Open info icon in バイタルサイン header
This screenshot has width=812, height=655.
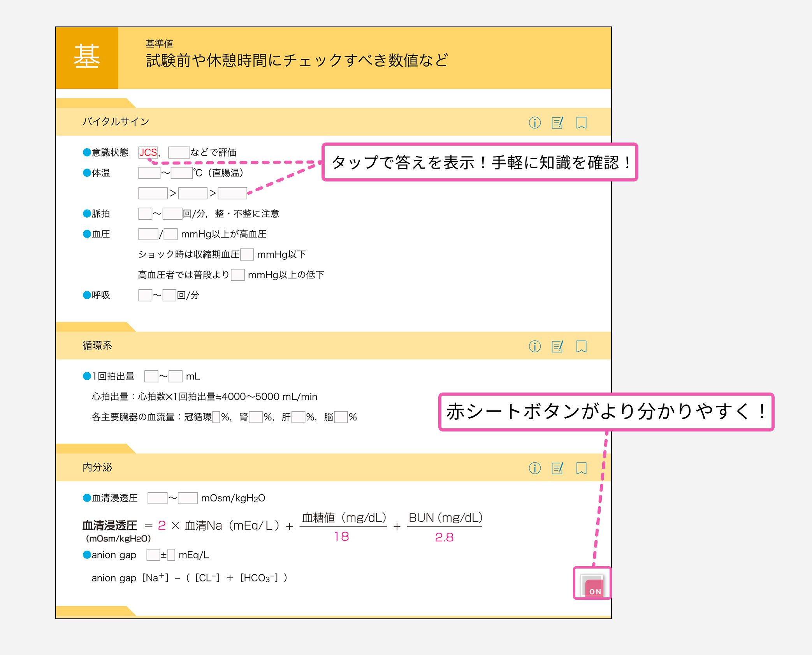[534, 123]
